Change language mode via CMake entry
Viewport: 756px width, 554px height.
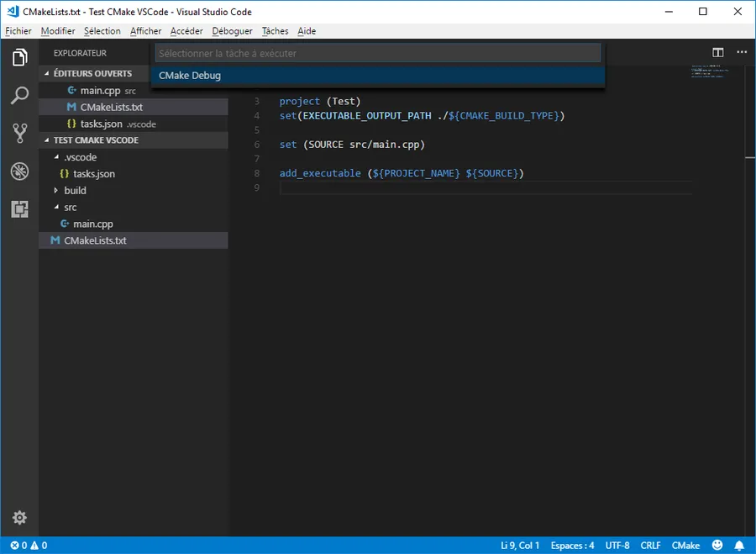coord(685,546)
